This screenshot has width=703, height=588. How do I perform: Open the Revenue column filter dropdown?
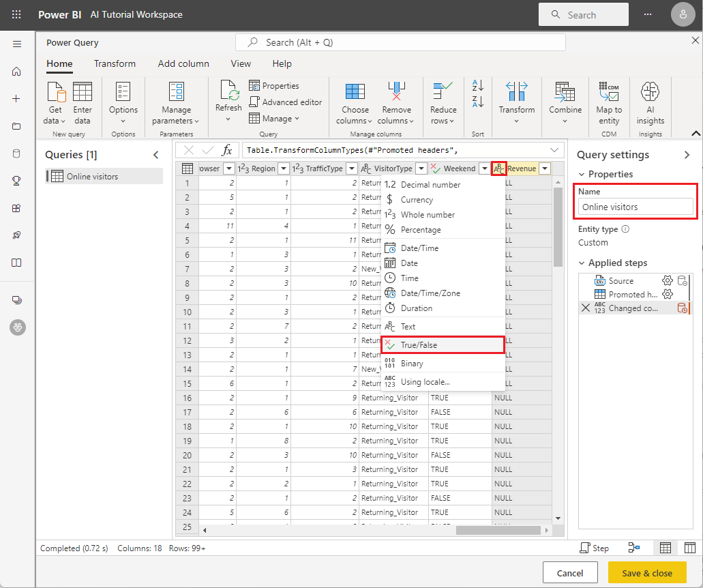tap(545, 168)
